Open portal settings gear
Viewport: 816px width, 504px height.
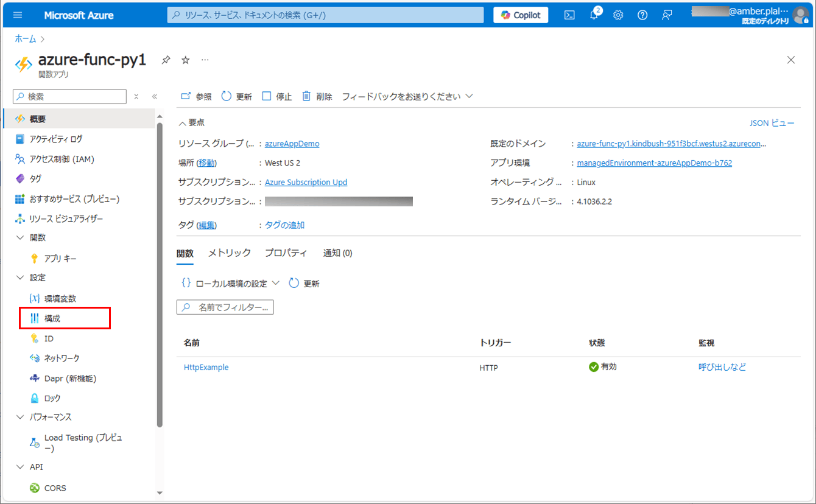[x=618, y=15]
